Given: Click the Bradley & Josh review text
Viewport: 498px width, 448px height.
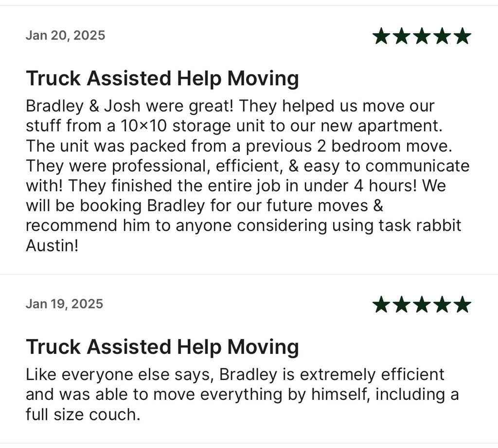Looking at the screenshot, I should (x=248, y=175).
